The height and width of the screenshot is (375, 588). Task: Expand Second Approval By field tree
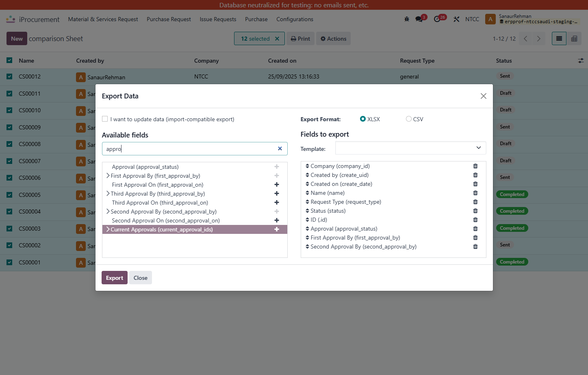tap(108, 211)
